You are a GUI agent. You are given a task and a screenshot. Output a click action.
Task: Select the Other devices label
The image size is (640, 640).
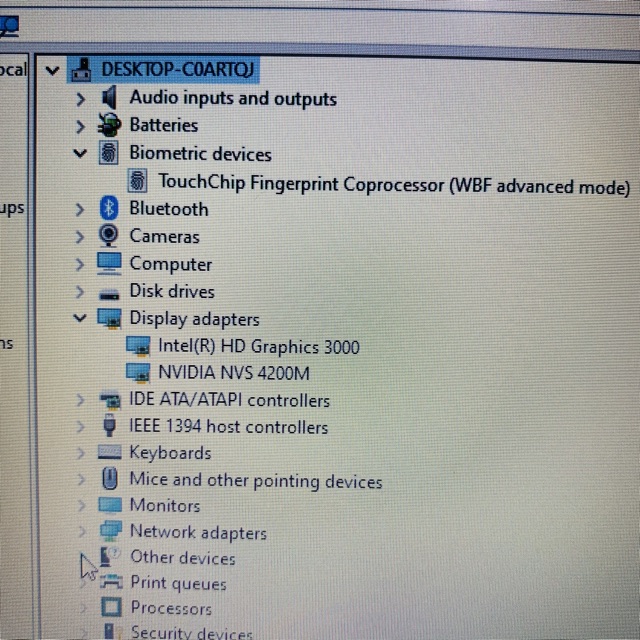pyautogui.click(x=183, y=558)
